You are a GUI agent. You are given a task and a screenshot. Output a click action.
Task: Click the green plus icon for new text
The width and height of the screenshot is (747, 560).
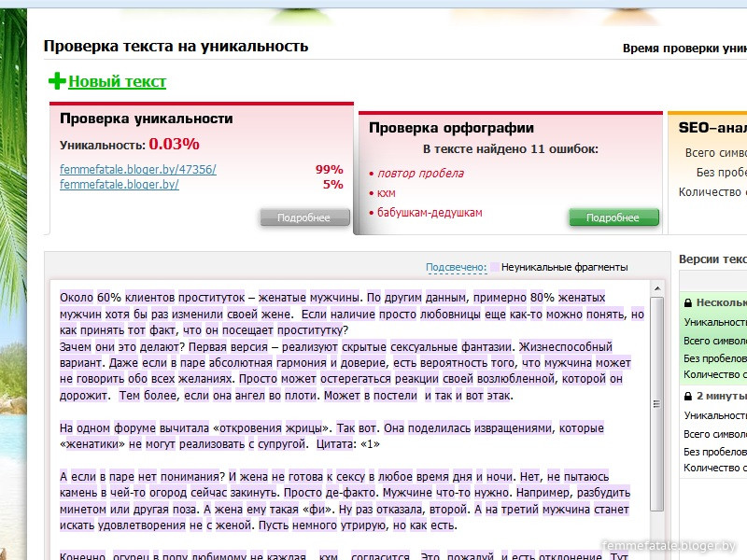[x=57, y=81]
